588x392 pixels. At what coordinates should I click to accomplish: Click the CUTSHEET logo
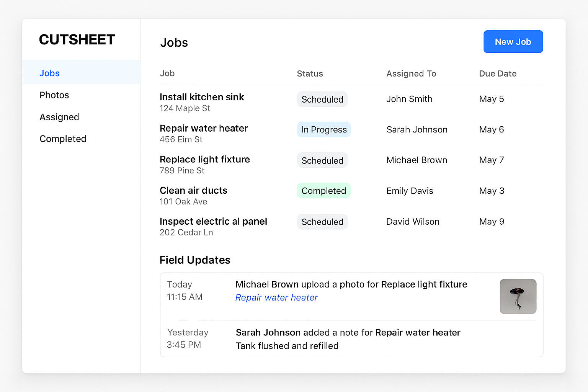coord(77,40)
